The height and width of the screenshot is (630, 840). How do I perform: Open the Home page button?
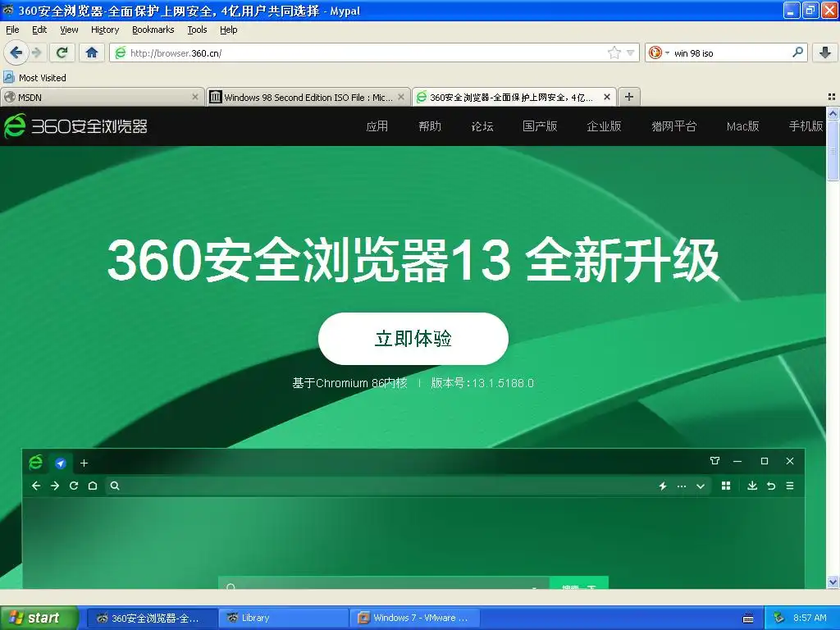pos(92,52)
